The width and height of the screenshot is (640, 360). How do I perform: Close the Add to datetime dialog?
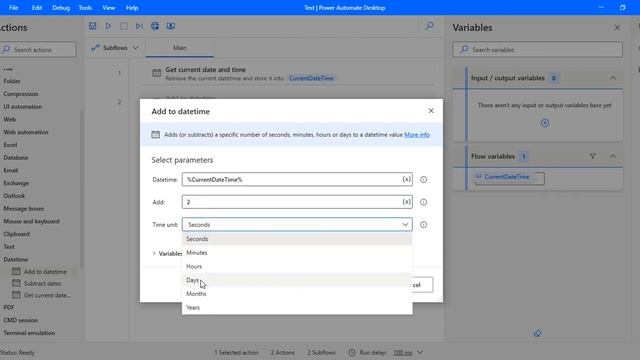pos(431,111)
